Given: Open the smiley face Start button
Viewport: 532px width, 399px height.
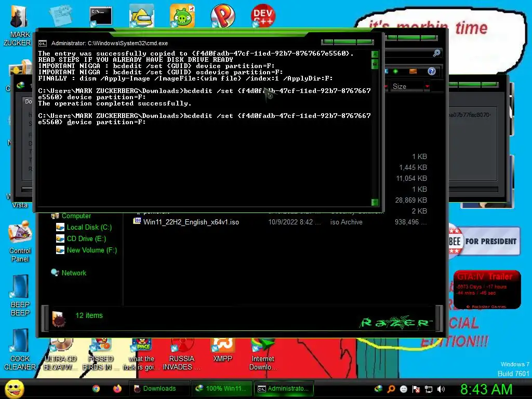Looking at the screenshot, I should click(14, 389).
